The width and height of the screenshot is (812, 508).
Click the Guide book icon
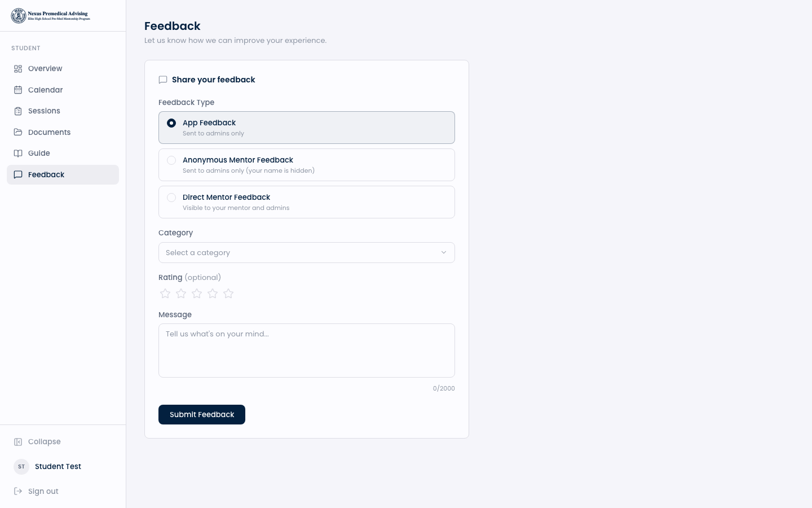[x=18, y=154]
